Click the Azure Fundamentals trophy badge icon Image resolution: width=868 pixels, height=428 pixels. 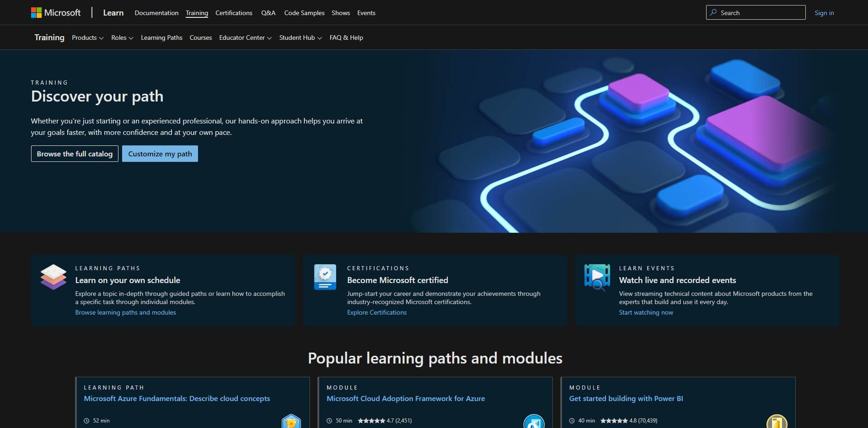pos(291,421)
